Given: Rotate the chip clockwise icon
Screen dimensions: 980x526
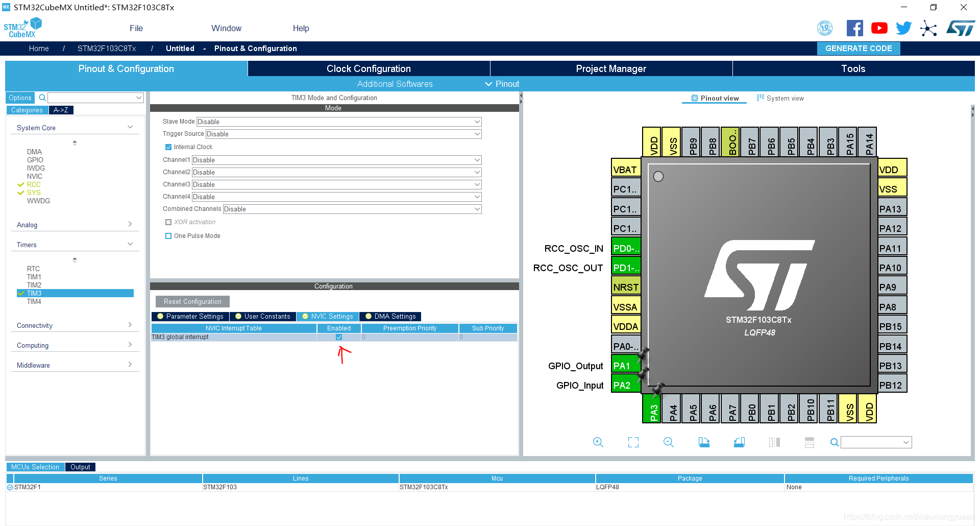Looking at the screenshot, I should [x=704, y=442].
